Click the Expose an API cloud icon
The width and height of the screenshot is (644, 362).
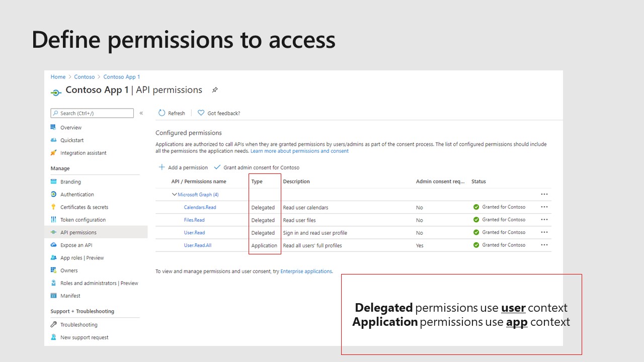pyautogui.click(x=54, y=245)
